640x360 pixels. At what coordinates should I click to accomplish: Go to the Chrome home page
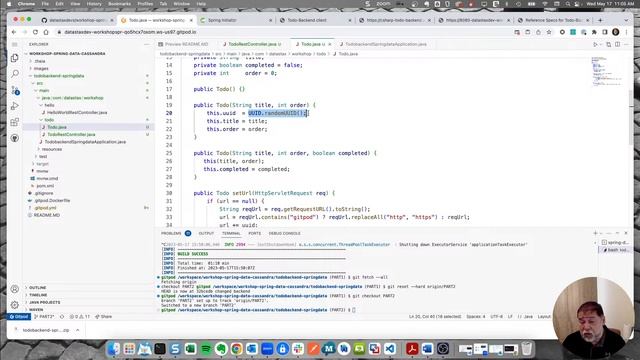tap(46, 32)
